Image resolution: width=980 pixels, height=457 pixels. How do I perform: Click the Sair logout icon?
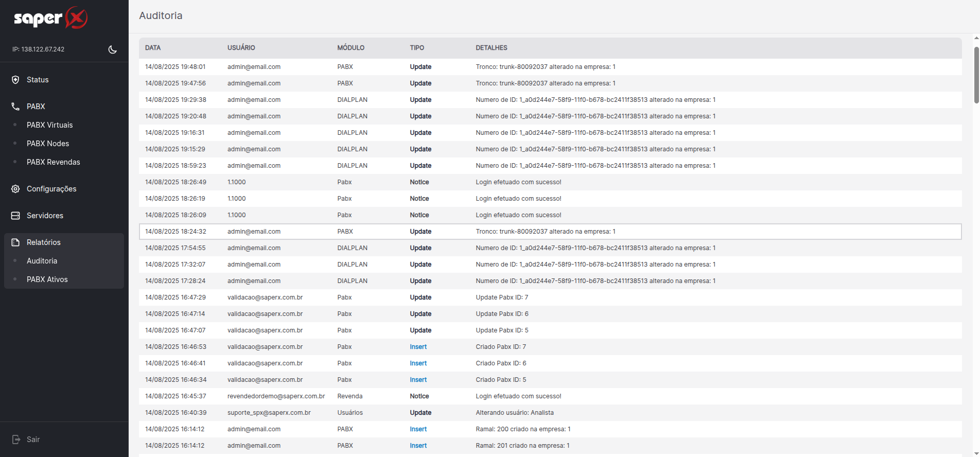point(16,440)
